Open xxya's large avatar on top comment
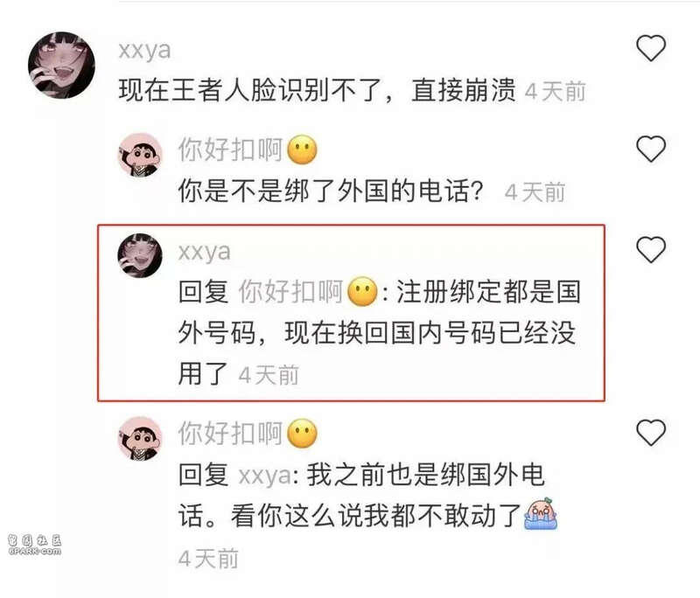The width and height of the screenshot is (700, 598). pos(61,65)
